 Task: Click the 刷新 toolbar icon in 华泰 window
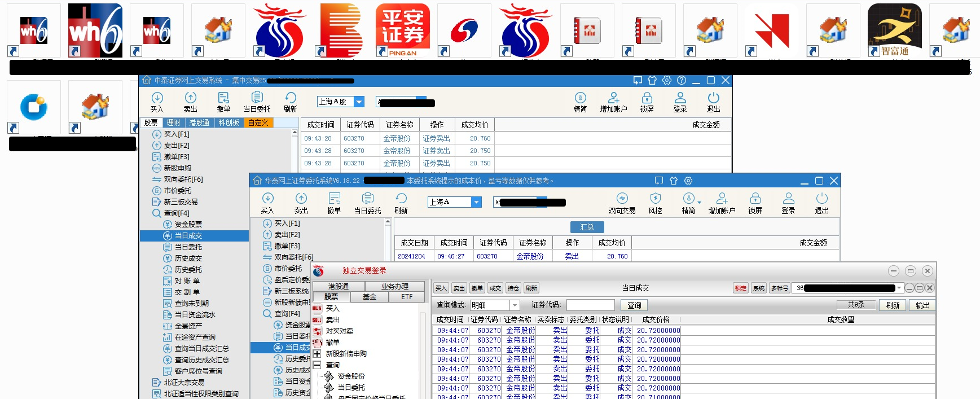(401, 203)
